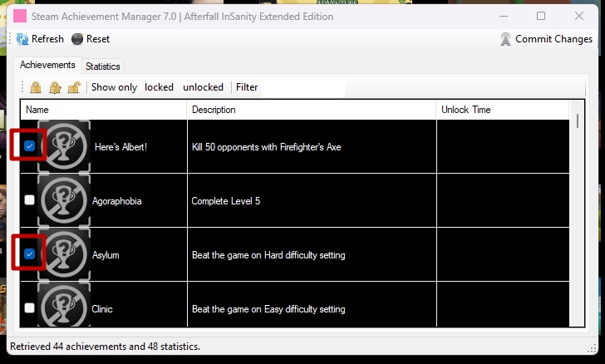Click the Here's Albert! trophy icon
The height and width of the screenshot is (364, 605).
click(x=64, y=146)
